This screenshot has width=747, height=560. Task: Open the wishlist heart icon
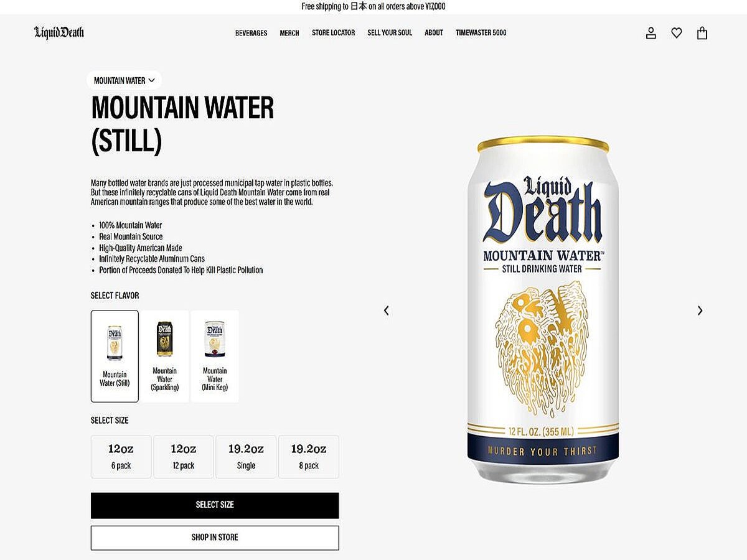pyautogui.click(x=677, y=33)
